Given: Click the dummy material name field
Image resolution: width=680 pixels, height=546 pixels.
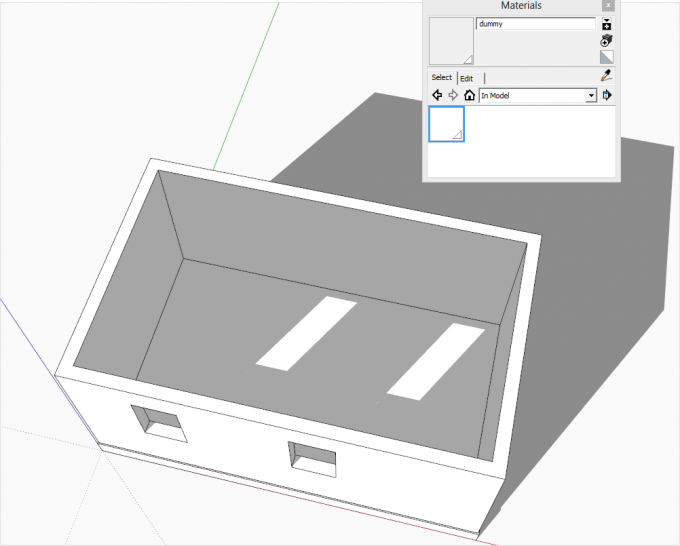Looking at the screenshot, I should coord(536,24).
